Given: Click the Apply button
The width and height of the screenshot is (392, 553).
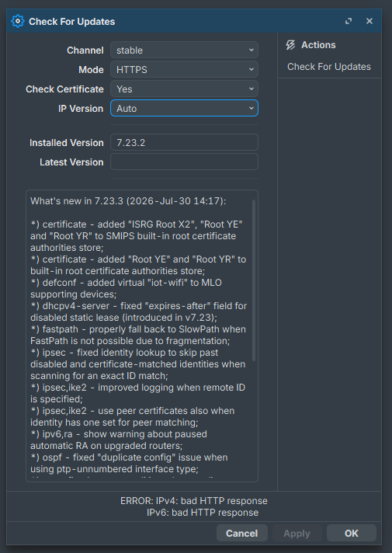Looking at the screenshot, I should coord(297,534).
